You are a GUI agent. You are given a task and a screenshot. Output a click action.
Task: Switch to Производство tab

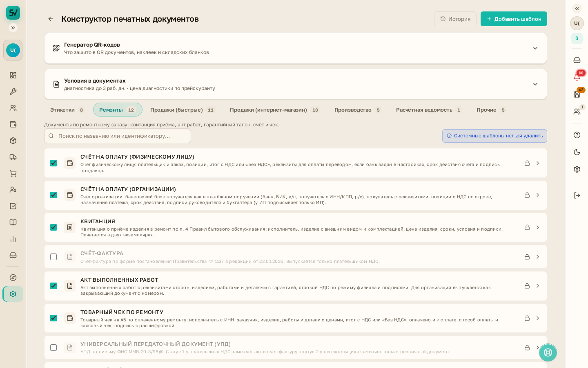click(358, 110)
